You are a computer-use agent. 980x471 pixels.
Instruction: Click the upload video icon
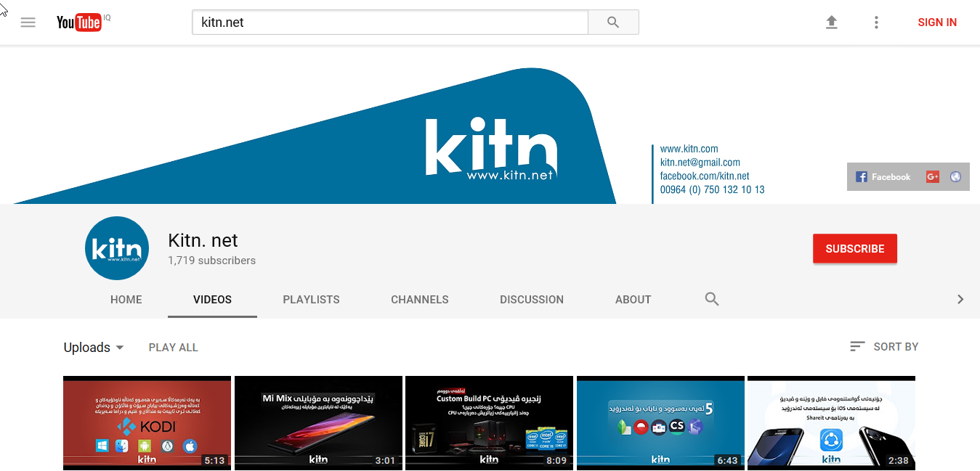click(832, 22)
